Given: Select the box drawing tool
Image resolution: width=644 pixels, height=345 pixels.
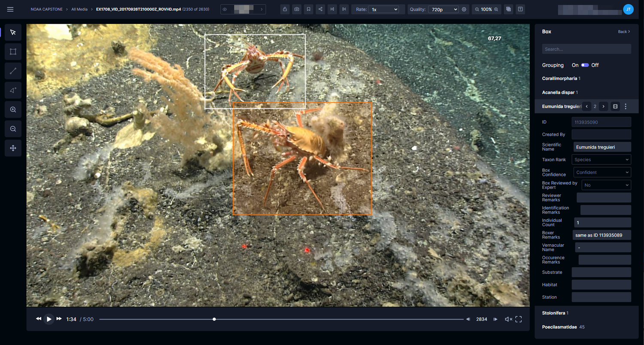Looking at the screenshot, I should click(13, 52).
